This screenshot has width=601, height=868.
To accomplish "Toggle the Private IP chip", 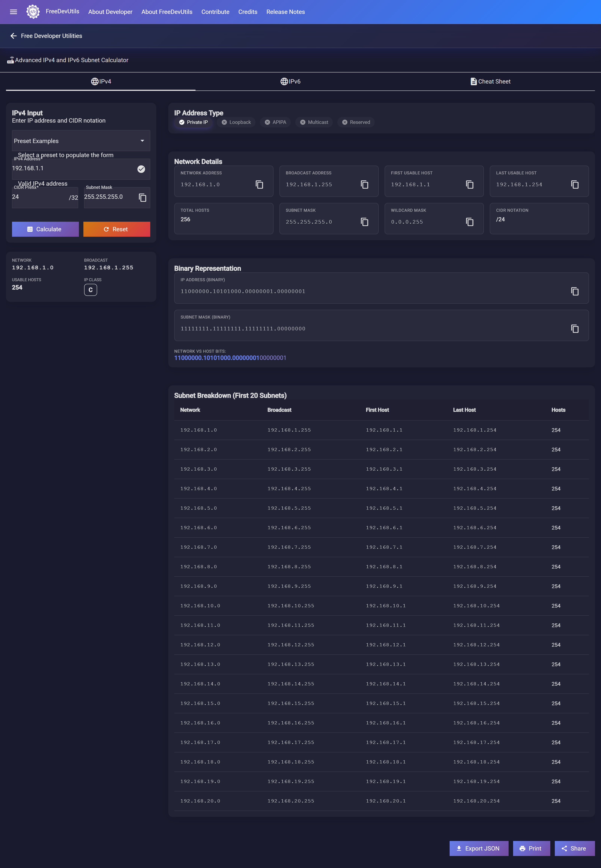I will pyautogui.click(x=193, y=122).
